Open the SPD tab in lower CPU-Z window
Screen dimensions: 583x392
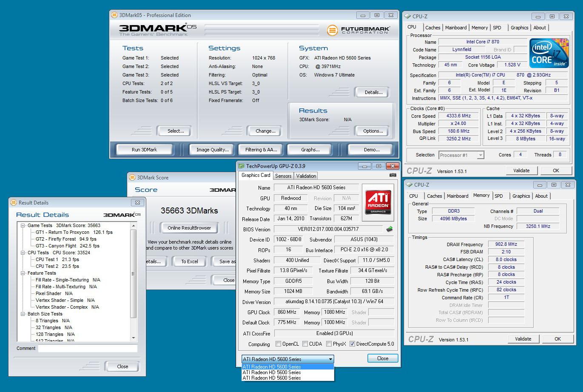[499, 196]
